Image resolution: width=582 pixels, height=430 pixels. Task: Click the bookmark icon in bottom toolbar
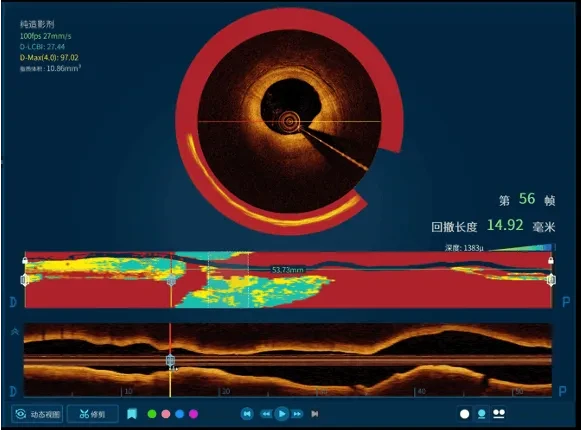click(x=132, y=414)
